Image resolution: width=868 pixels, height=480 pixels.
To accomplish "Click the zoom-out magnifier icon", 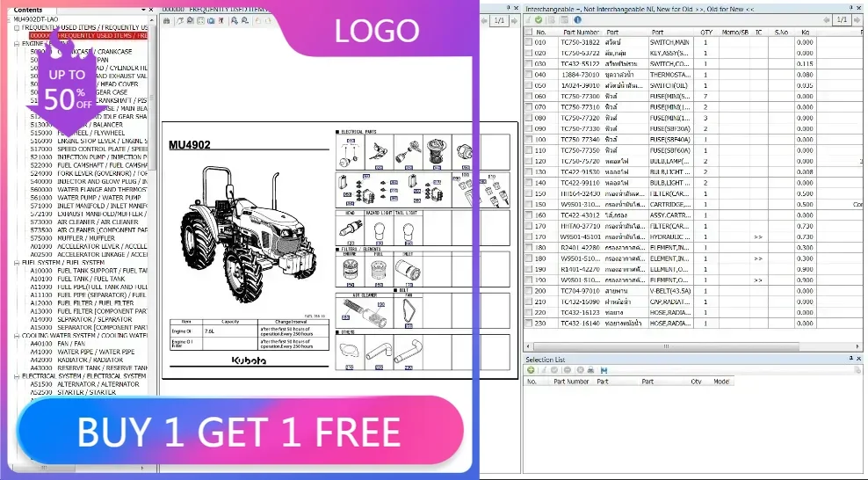I will [245, 20].
